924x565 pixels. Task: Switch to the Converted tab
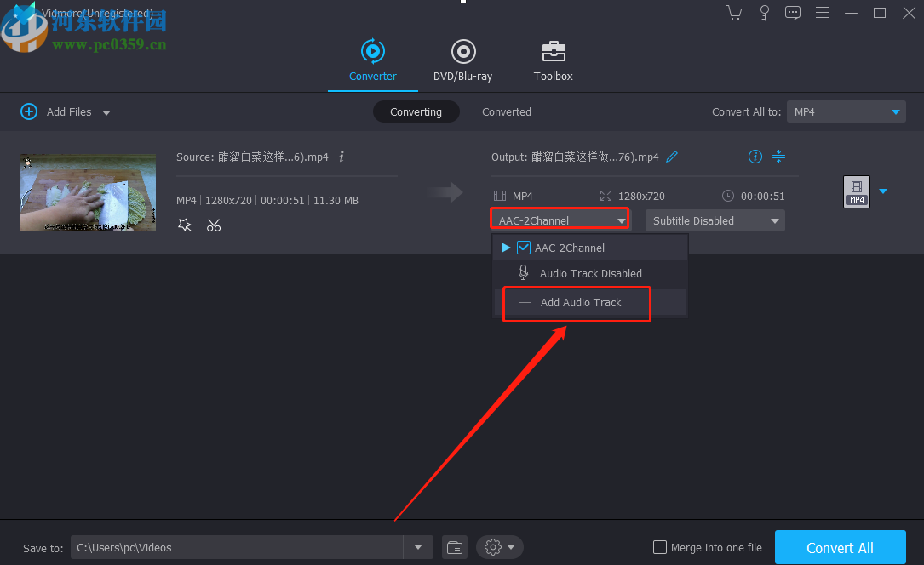click(x=506, y=111)
